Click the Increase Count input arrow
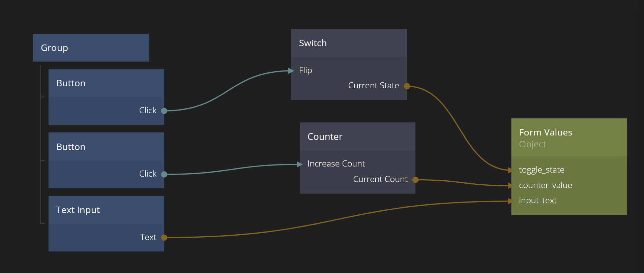The image size is (644, 273). click(300, 164)
